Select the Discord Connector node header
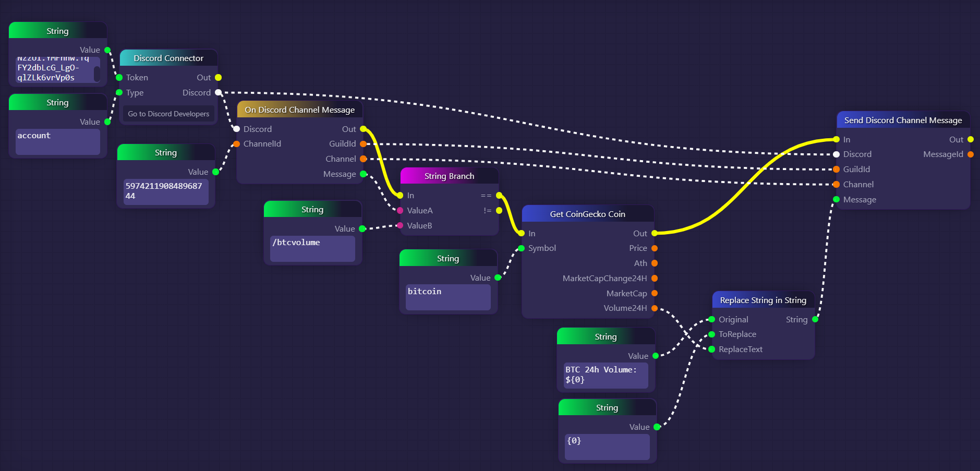This screenshot has height=471, width=980. click(x=168, y=58)
